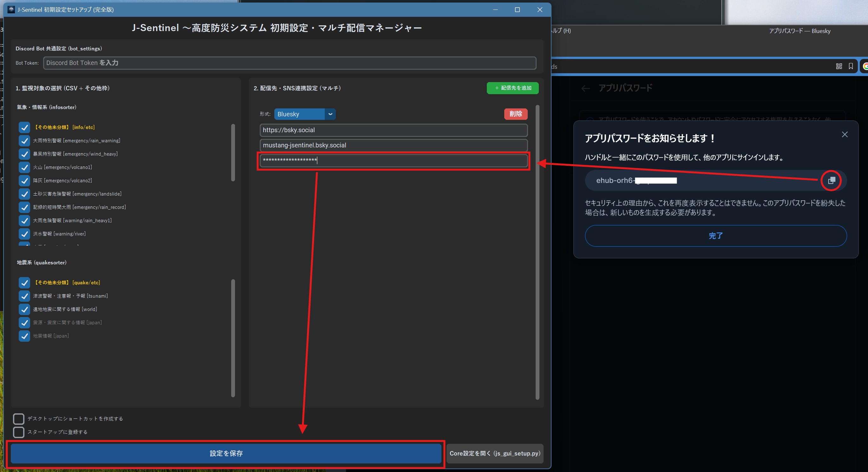The image size is (868, 472).
Task: Open the browser QR code icon
Action: click(839, 66)
